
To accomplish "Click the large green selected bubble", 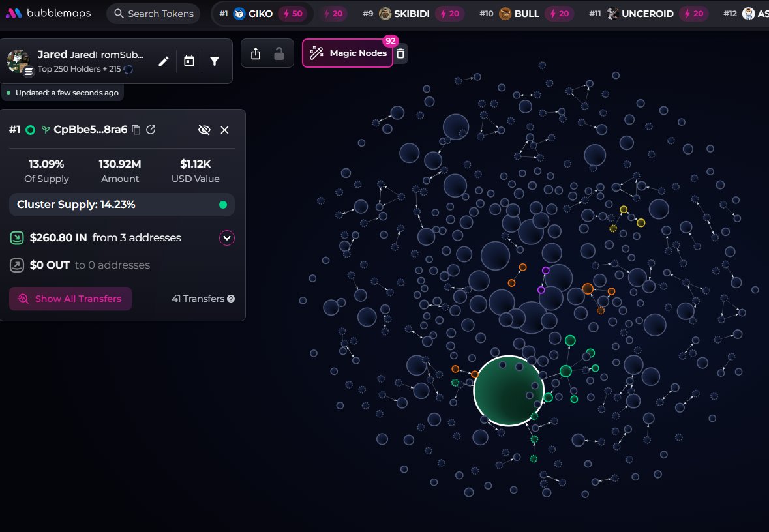I will click(507, 391).
